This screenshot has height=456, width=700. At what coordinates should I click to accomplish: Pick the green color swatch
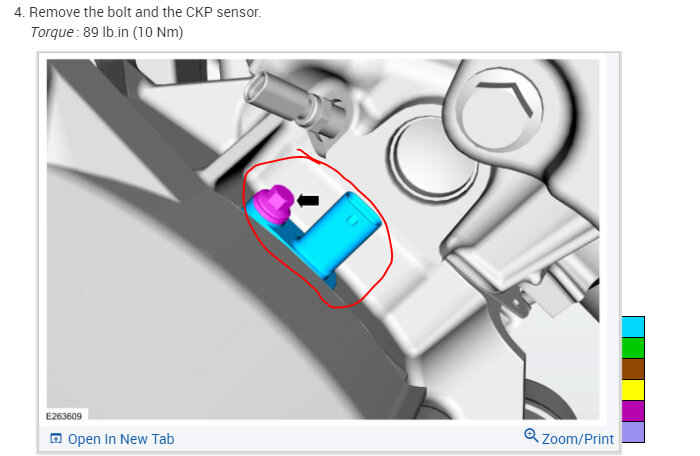[x=633, y=348]
